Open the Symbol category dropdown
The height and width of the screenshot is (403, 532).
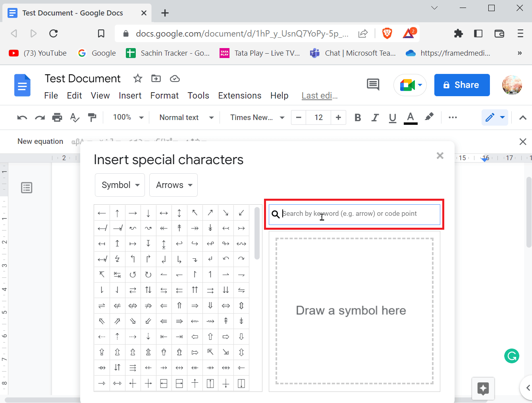click(120, 185)
